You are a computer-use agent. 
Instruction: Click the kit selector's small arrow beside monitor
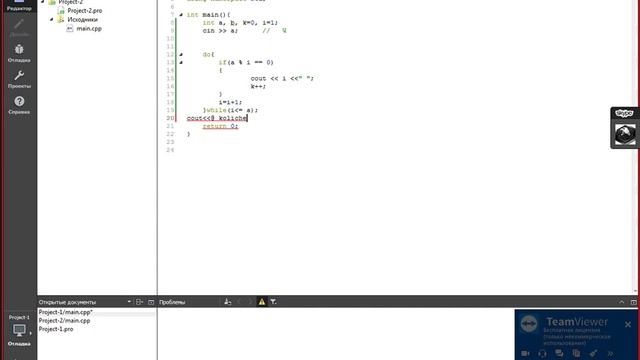(31, 333)
